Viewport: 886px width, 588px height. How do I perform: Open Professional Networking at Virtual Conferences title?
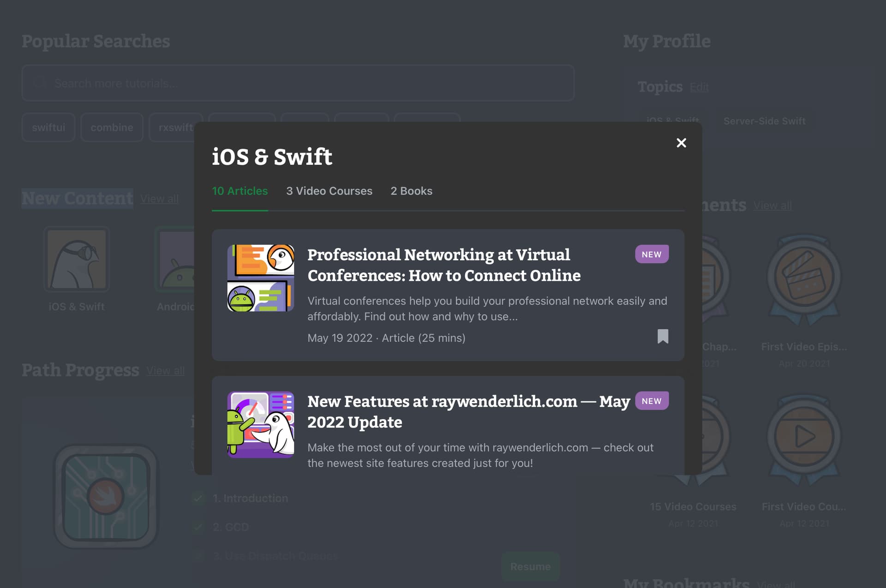point(444,265)
